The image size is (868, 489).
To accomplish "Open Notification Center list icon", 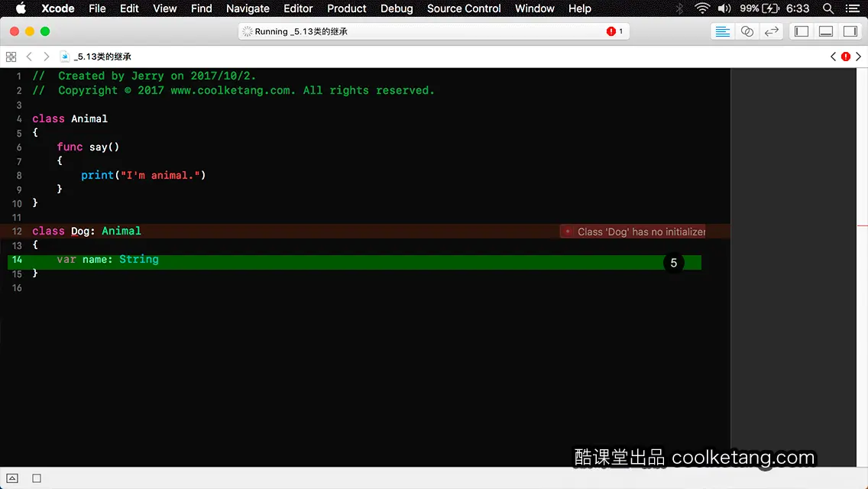I will click(x=853, y=8).
